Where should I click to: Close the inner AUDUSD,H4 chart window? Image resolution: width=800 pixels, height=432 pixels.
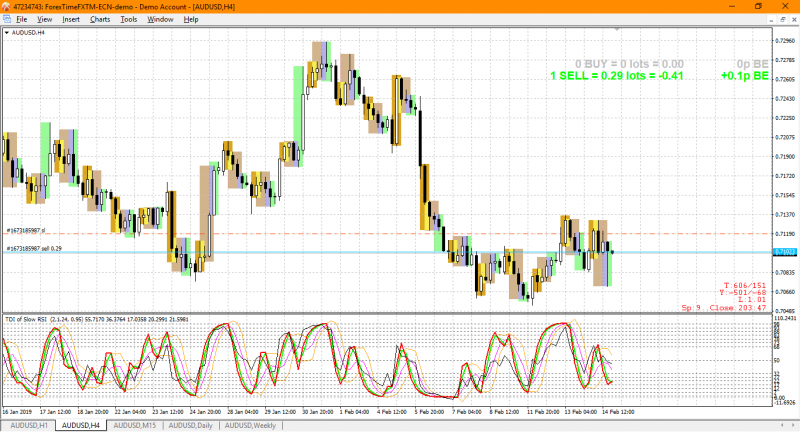[794, 19]
